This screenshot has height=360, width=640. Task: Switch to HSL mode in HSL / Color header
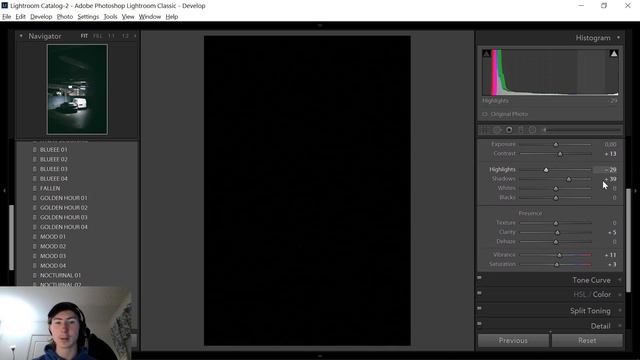[x=580, y=295]
